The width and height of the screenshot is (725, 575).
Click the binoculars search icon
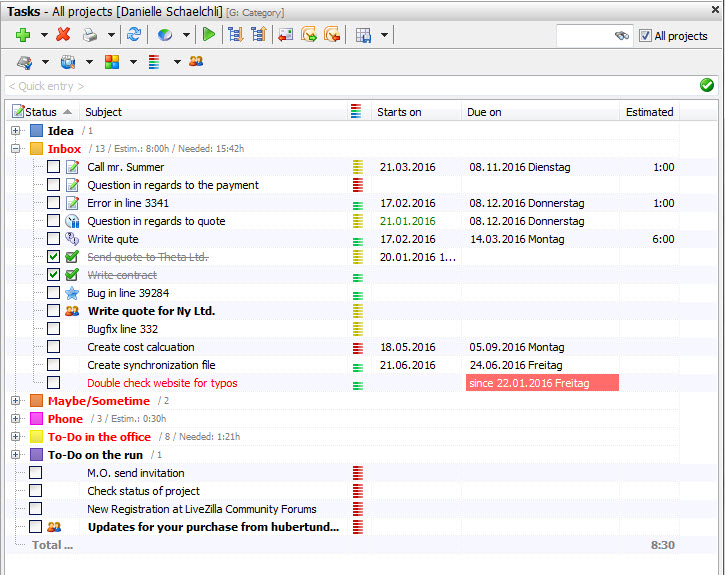622,36
